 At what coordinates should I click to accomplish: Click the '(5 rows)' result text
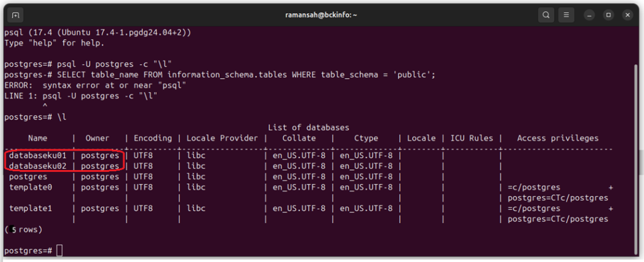coord(24,229)
